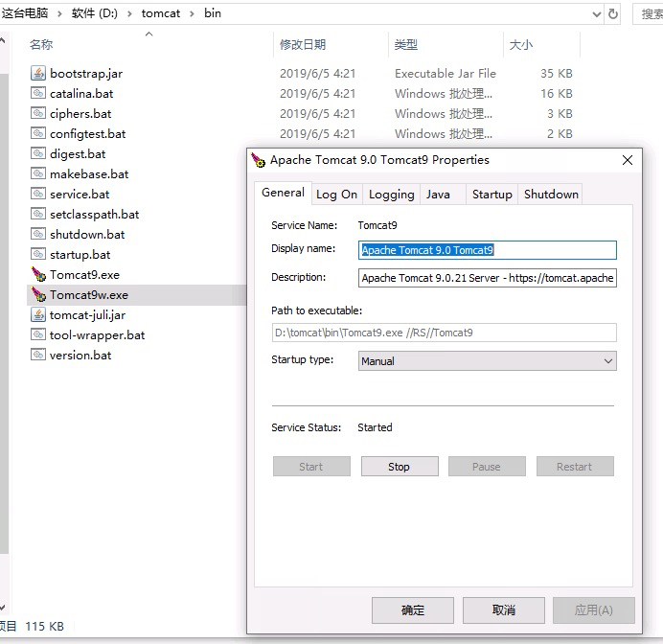
Task: Select the file name bootstrap.jar
Action: point(86,74)
